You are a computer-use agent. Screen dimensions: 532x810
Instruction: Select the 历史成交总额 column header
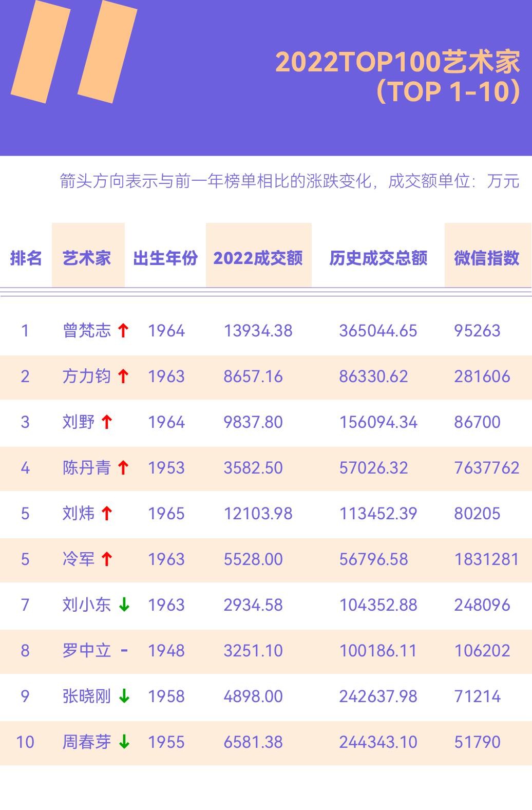click(378, 258)
